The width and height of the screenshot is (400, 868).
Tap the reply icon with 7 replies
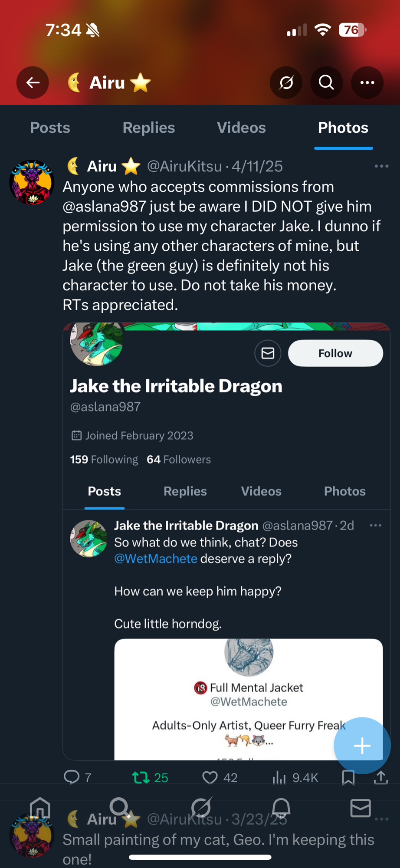coord(72,777)
